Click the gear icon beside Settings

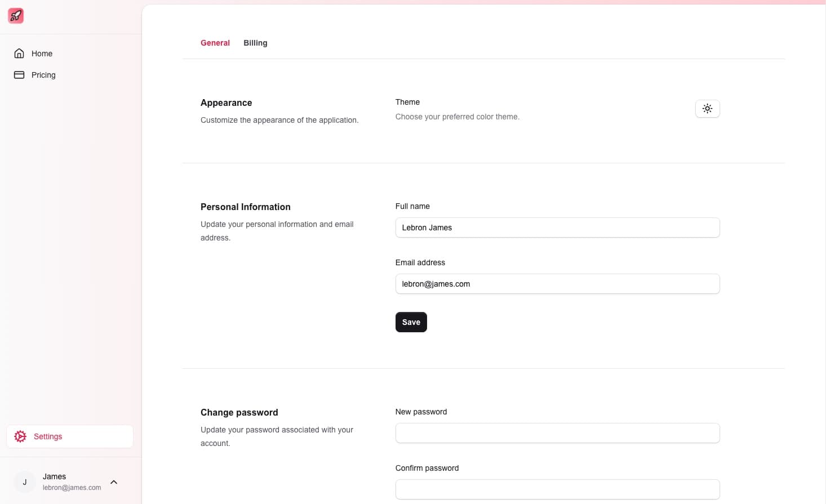coord(20,436)
